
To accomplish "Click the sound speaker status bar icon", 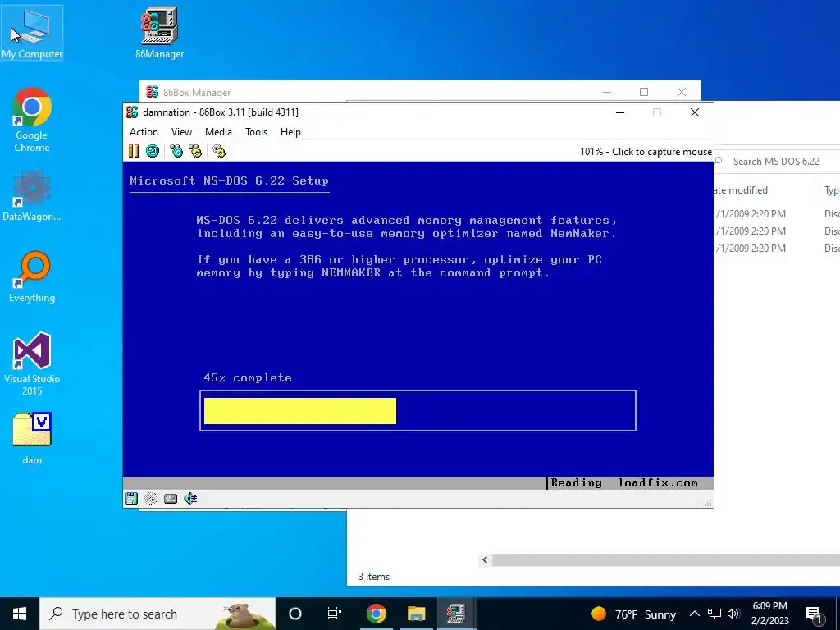I will pos(190,499).
